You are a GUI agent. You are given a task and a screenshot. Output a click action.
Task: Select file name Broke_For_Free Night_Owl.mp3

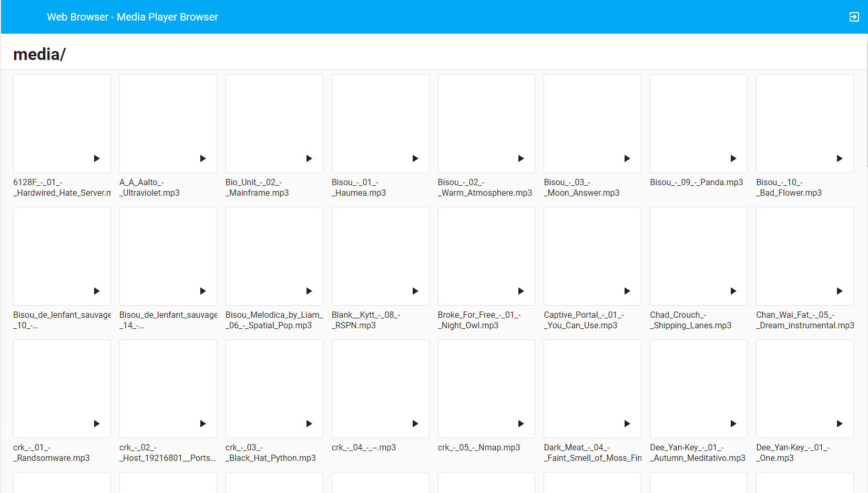[479, 320]
